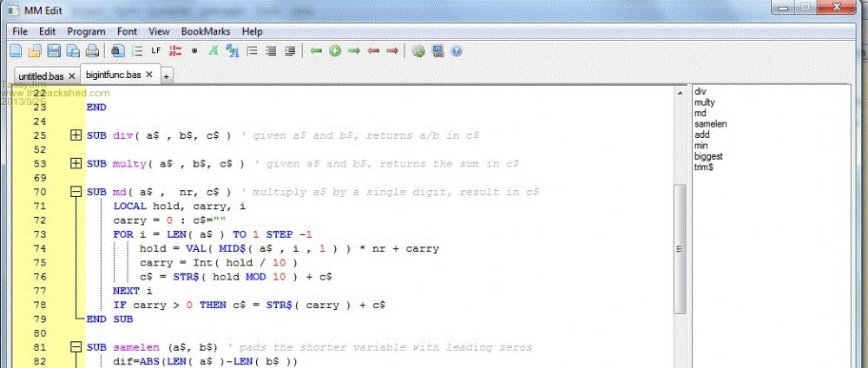
Task: Open the BookMarks menu
Action: click(206, 31)
